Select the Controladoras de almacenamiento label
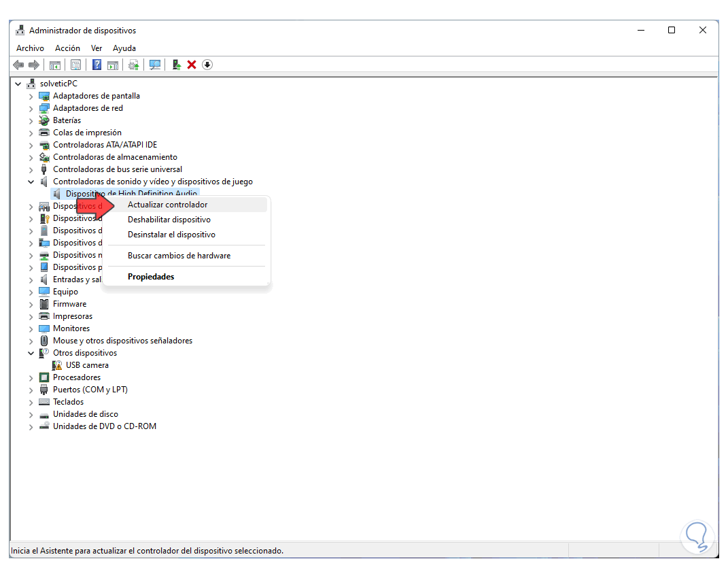 point(115,157)
